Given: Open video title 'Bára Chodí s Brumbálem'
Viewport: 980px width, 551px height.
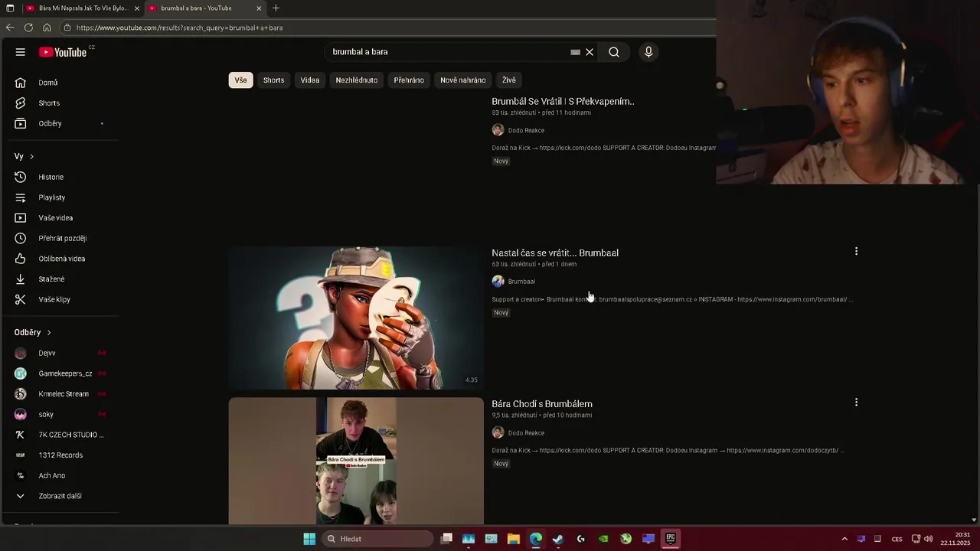Looking at the screenshot, I should pyautogui.click(x=542, y=404).
